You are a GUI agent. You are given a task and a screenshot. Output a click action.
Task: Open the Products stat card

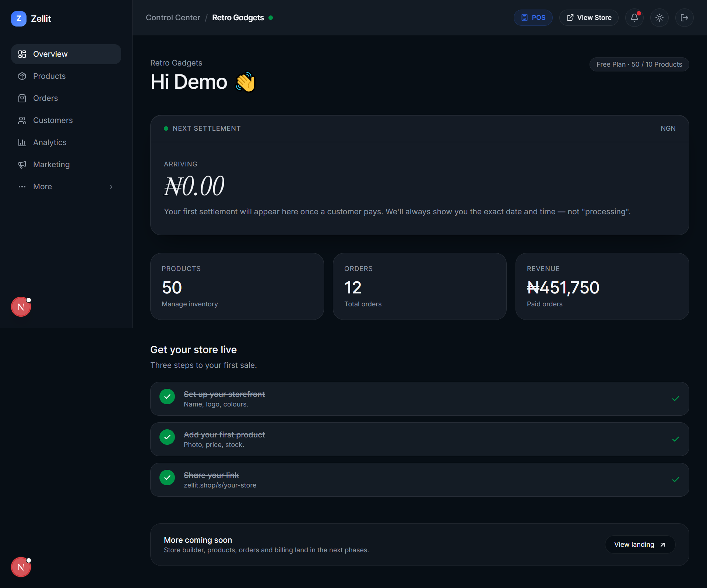(x=237, y=286)
